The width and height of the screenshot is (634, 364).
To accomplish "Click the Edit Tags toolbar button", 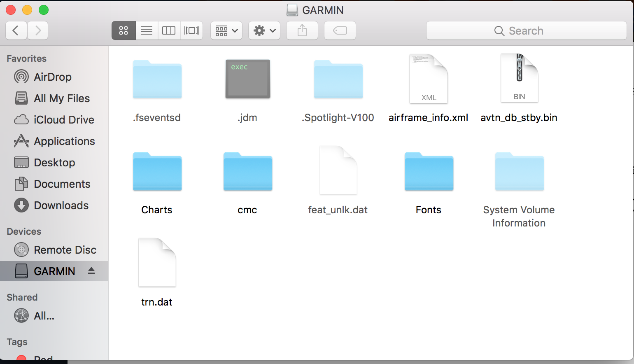I will 340,30.
